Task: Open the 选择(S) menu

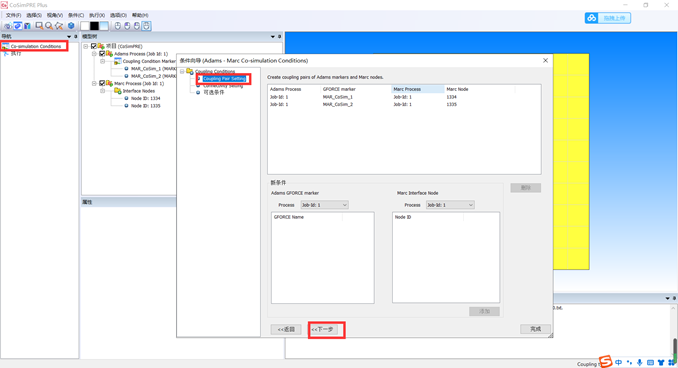Action: point(34,15)
